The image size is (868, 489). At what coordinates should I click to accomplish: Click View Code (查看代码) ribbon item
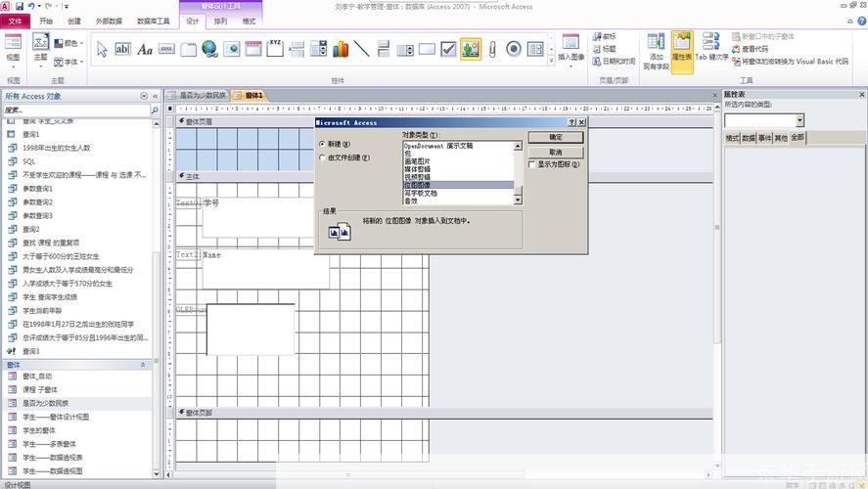[x=751, y=49]
